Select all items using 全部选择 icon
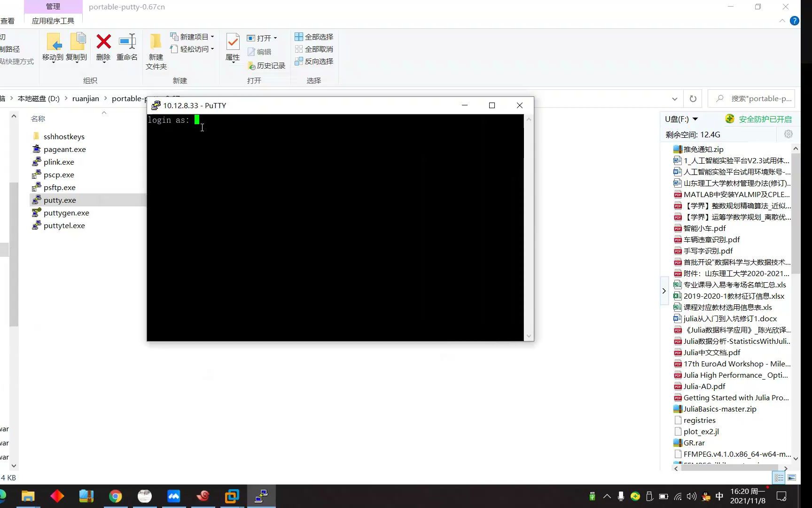The width and height of the screenshot is (812, 508). (313, 36)
